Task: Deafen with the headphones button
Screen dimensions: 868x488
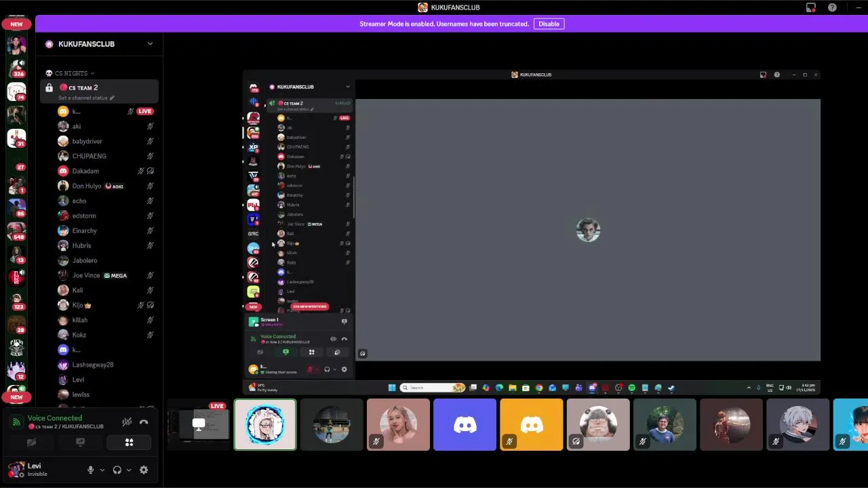Action: coord(117,470)
